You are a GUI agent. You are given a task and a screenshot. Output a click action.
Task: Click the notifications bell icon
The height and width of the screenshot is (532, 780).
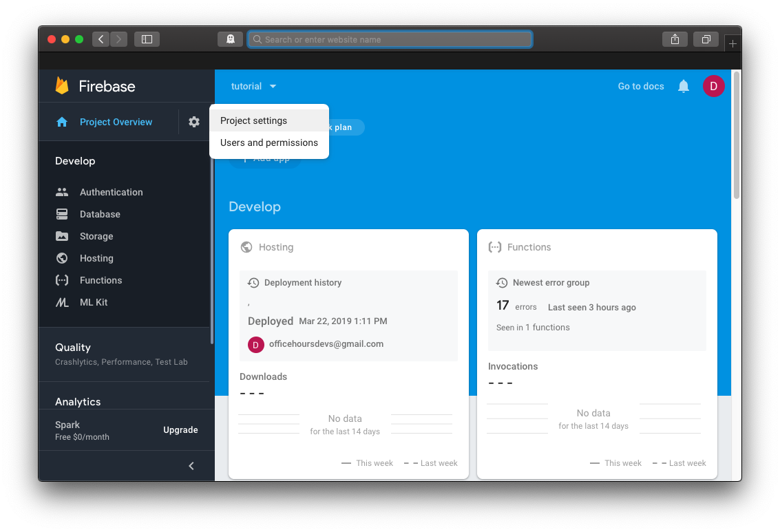(x=684, y=86)
